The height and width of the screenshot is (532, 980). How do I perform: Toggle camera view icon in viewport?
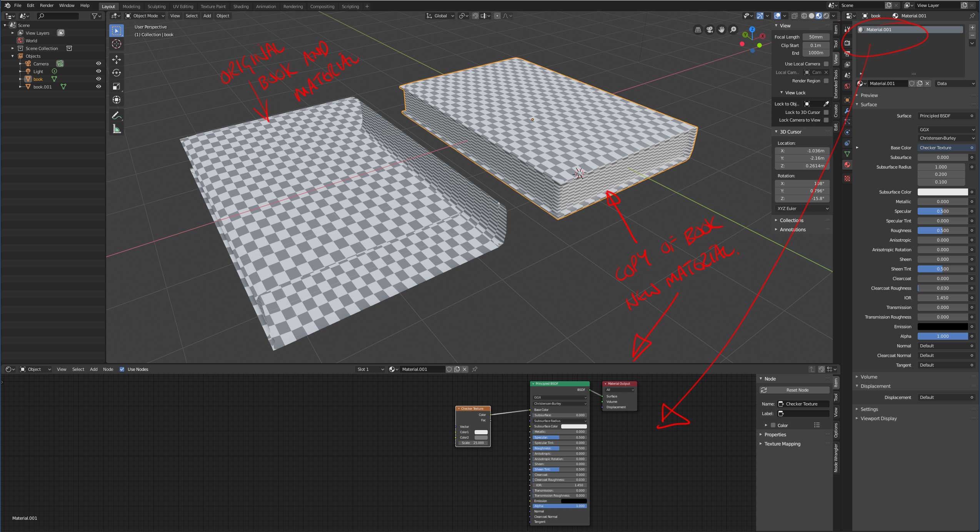(x=710, y=30)
